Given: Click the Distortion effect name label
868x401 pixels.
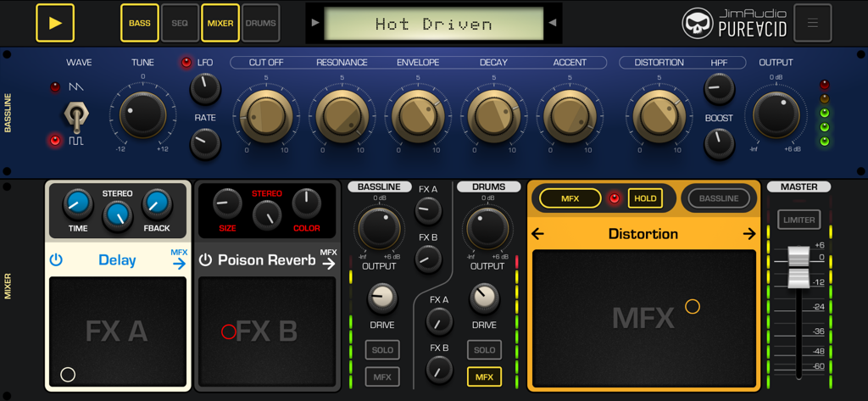Looking at the screenshot, I should 643,234.
